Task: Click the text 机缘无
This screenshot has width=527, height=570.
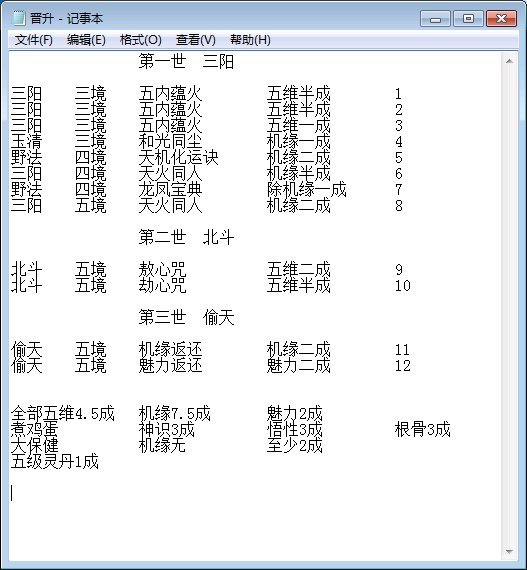Action: pos(162,445)
